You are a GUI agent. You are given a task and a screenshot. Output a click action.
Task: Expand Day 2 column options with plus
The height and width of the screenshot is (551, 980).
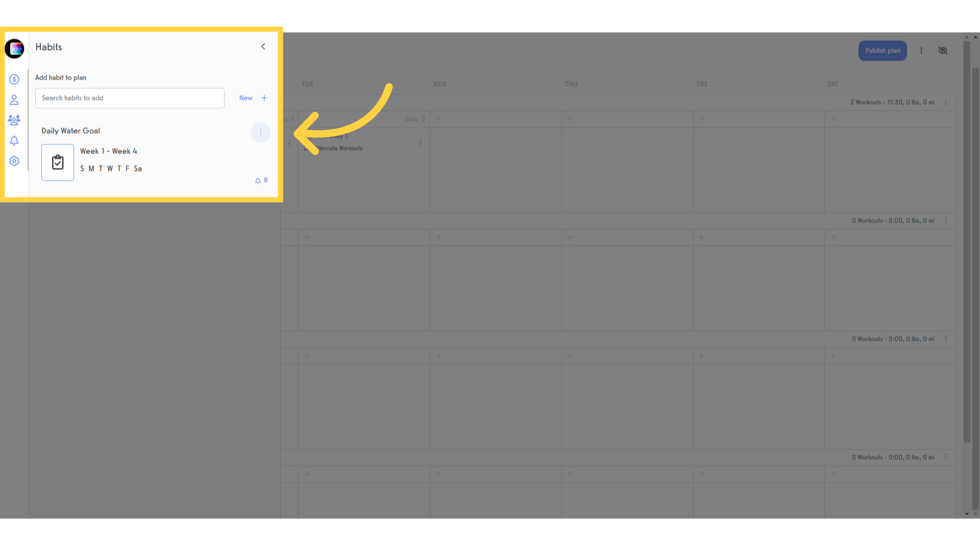click(x=439, y=119)
